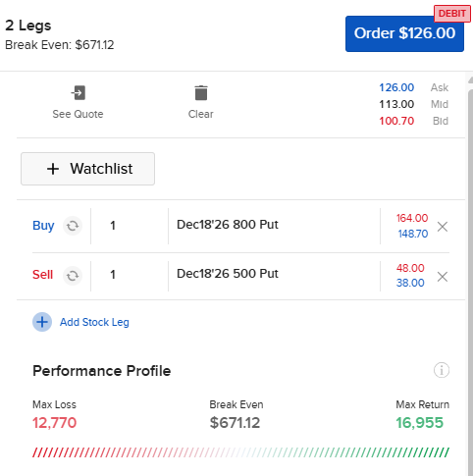Click the risk-reward gradient bar
473x476 pixels.
pos(240,452)
